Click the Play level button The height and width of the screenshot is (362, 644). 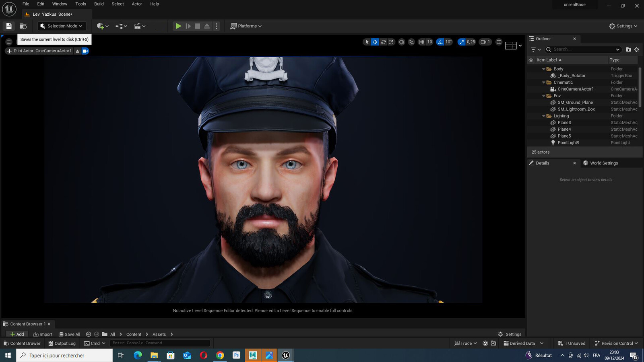click(x=178, y=26)
